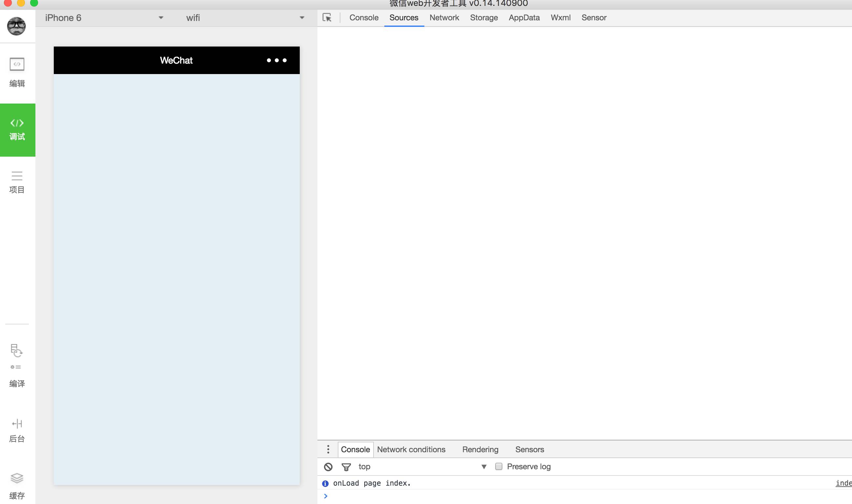
Task: Switch to the Network tab
Action: (x=444, y=18)
